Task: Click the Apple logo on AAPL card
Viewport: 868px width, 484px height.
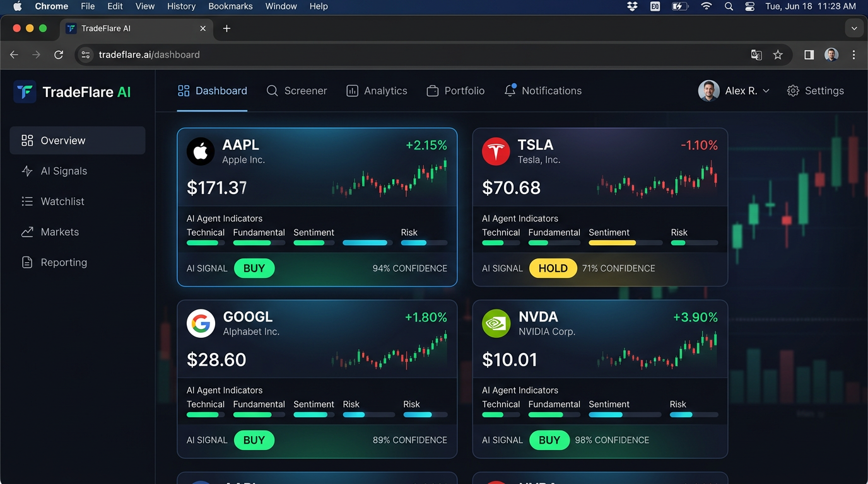Action: coord(201,151)
